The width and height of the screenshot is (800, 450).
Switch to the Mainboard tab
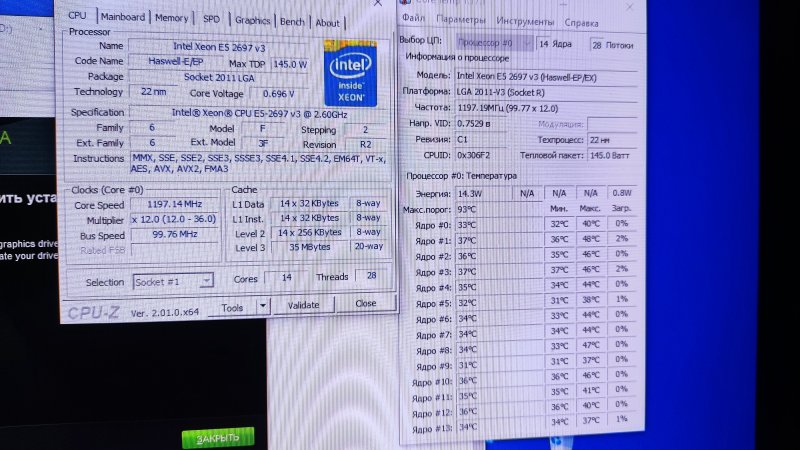[123, 18]
